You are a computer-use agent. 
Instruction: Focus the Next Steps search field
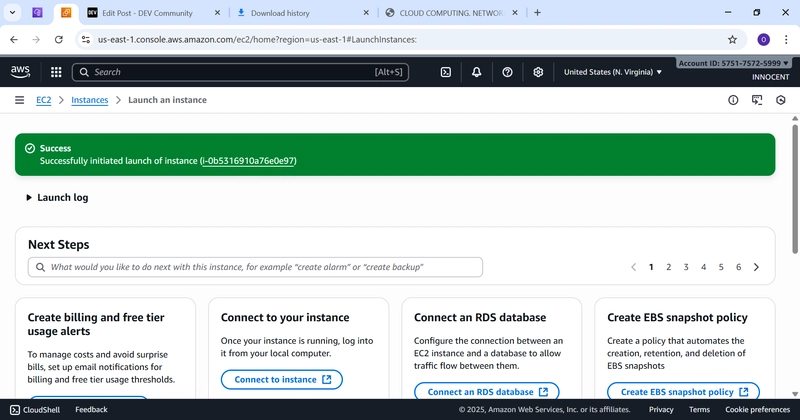pos(255,267)
